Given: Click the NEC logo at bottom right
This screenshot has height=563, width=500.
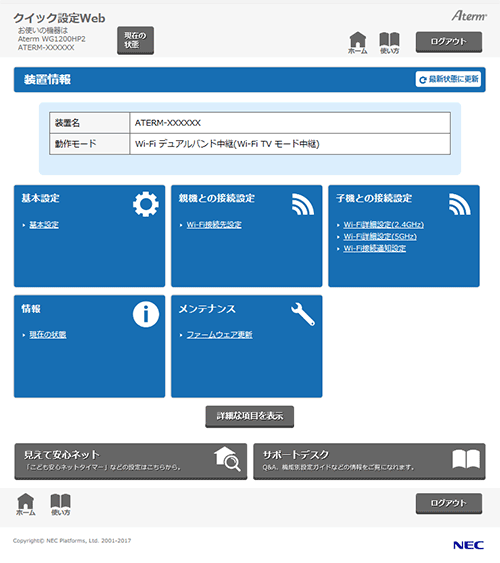Looking at the screenshot, I should [468, 545].
